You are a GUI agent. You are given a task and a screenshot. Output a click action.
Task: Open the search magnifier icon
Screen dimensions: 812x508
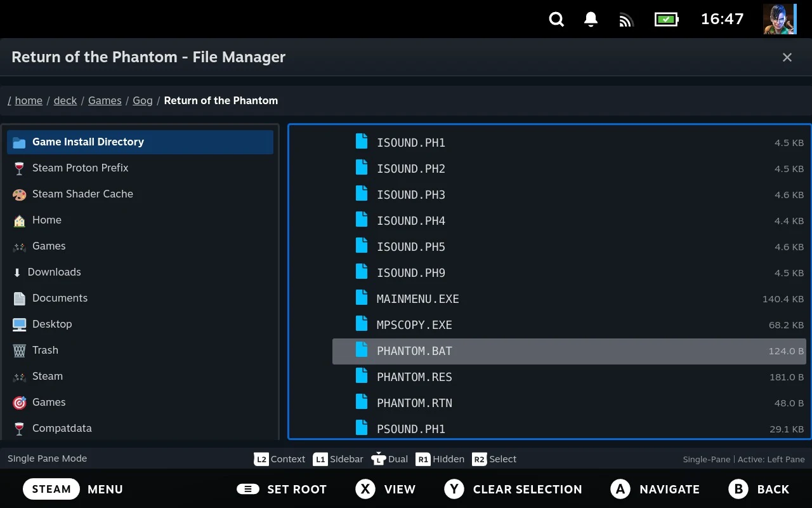tap(556, 19)
